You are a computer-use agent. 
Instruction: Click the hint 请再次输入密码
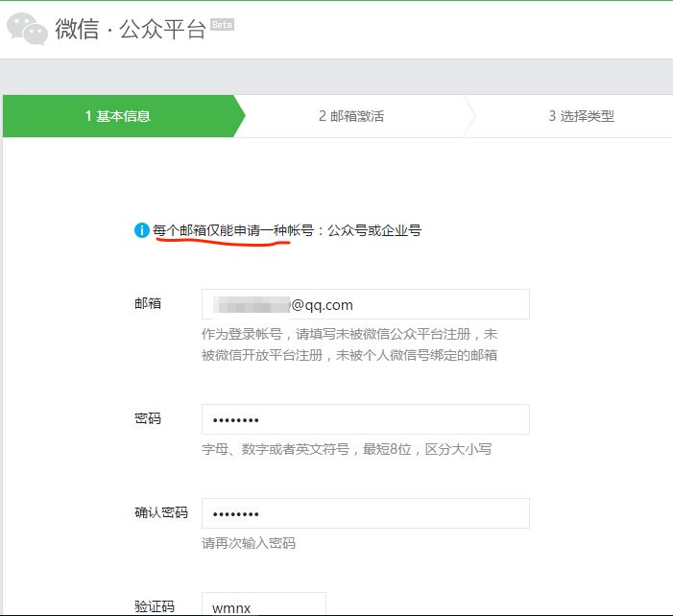click(249, 543)
